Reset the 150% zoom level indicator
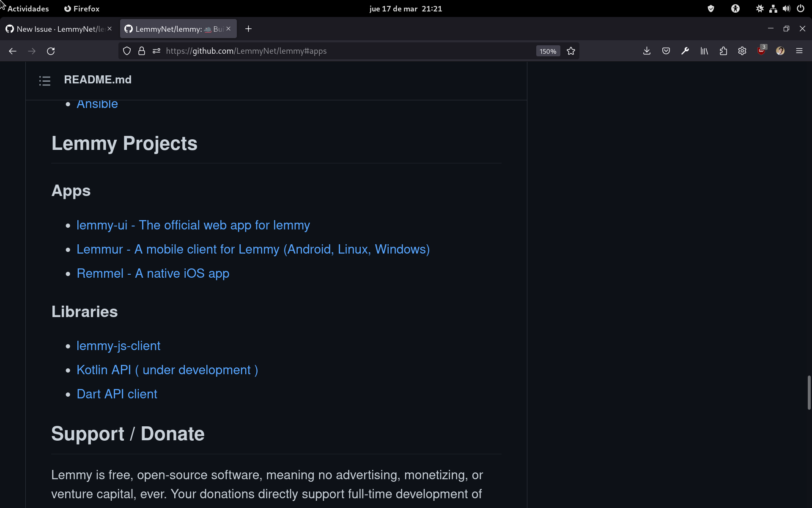 pos(548,51)
